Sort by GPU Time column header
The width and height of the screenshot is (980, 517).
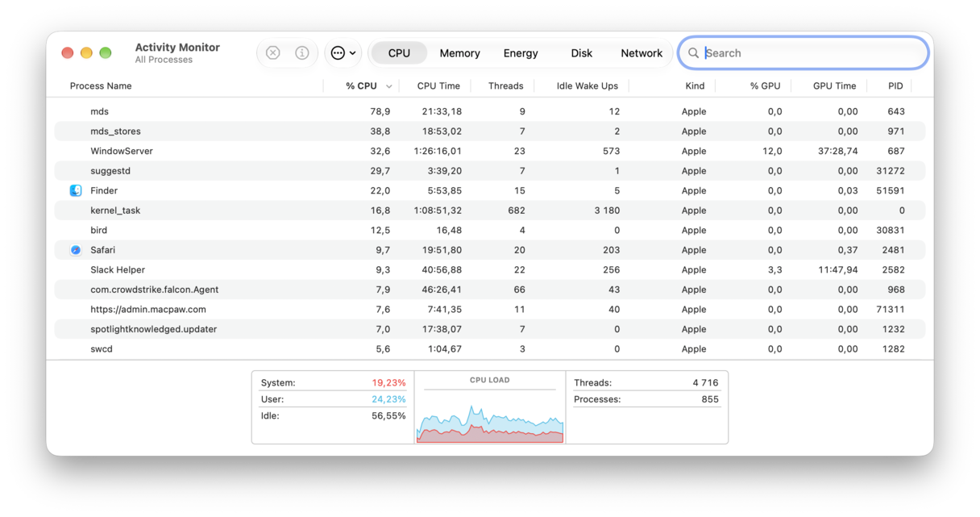tap(834, 86)
